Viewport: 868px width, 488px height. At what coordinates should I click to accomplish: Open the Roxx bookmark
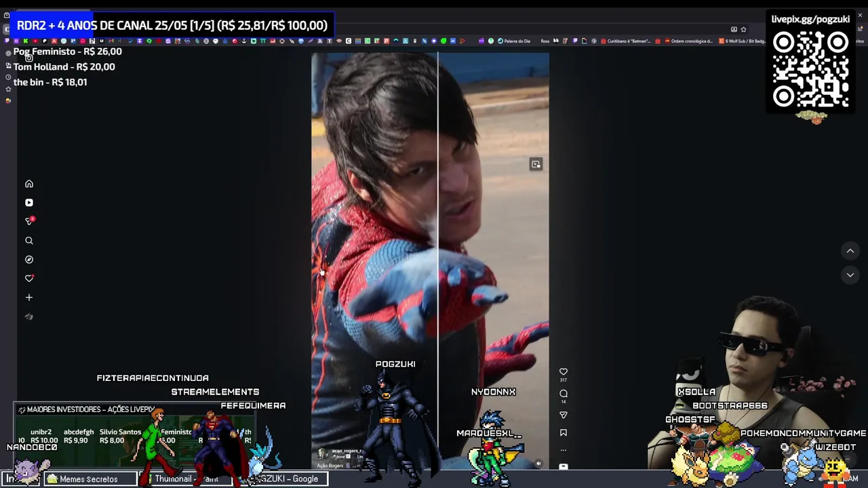pos(545,41)
